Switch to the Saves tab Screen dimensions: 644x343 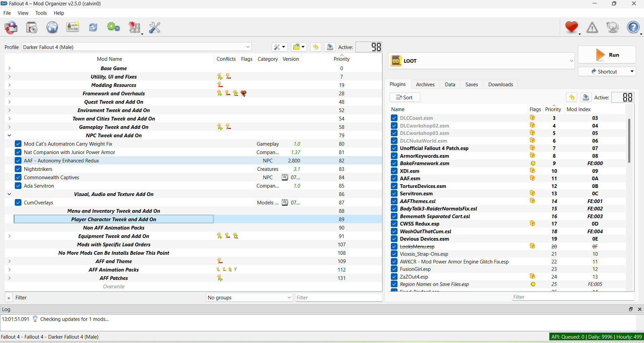pos(471,85)
